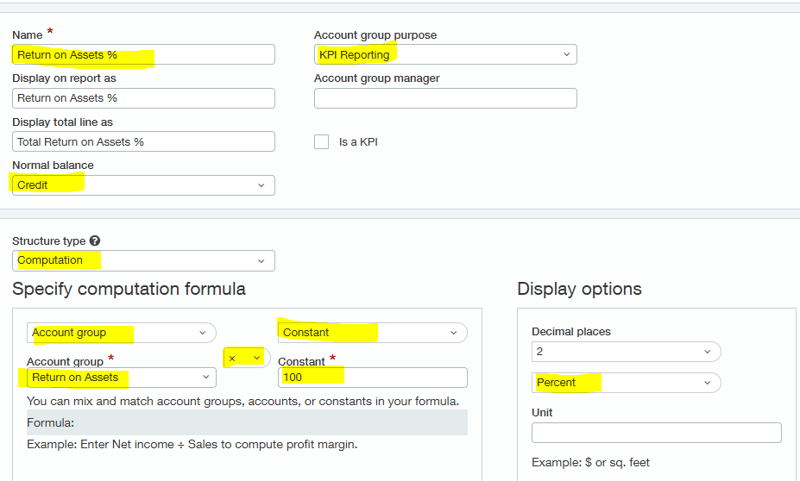Open the Constant operand type dropdown
The width and height of the screenshot is (800, 481).
click(372, 332)
